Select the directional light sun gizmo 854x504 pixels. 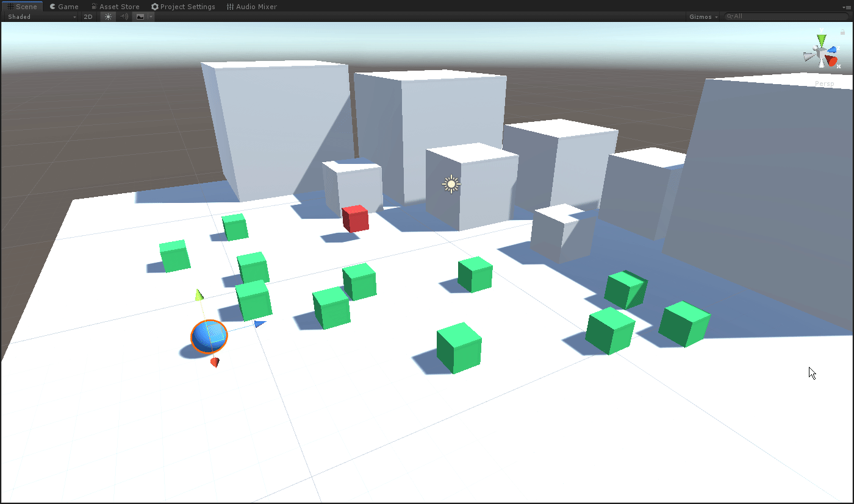(x=451, y=183)
